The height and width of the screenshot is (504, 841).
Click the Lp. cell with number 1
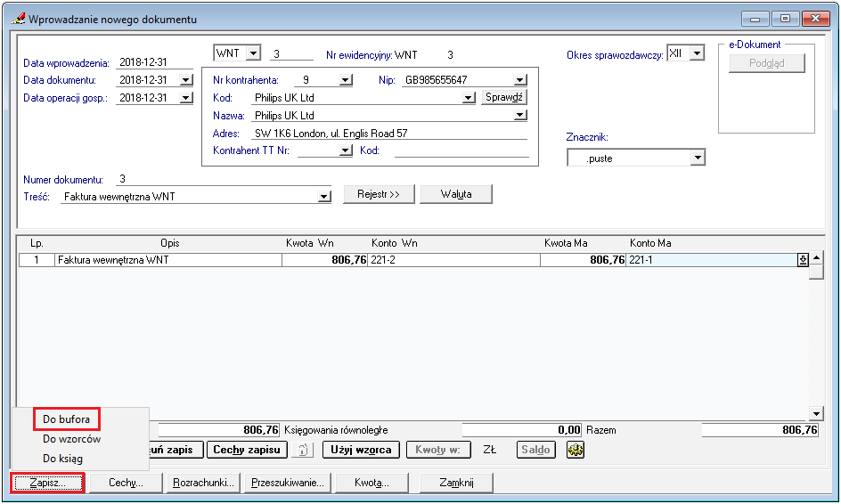[x=37, y=260]
